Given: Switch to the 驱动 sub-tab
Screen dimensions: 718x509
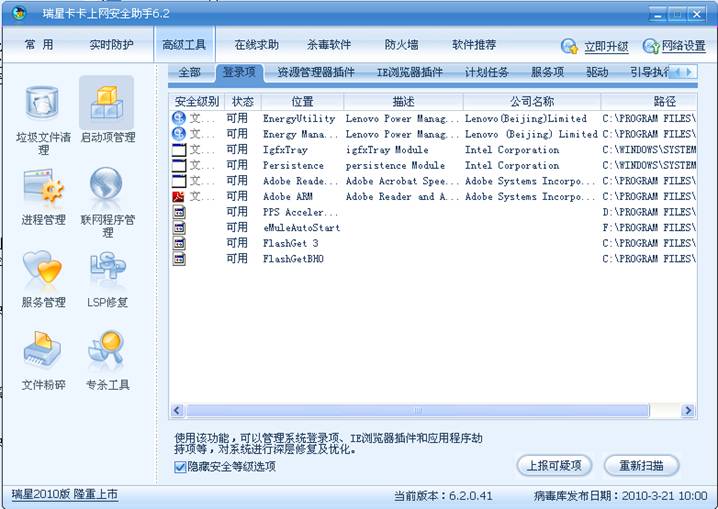Looking at the screenshot, I should pyautogui.click(x=597, y=72).
